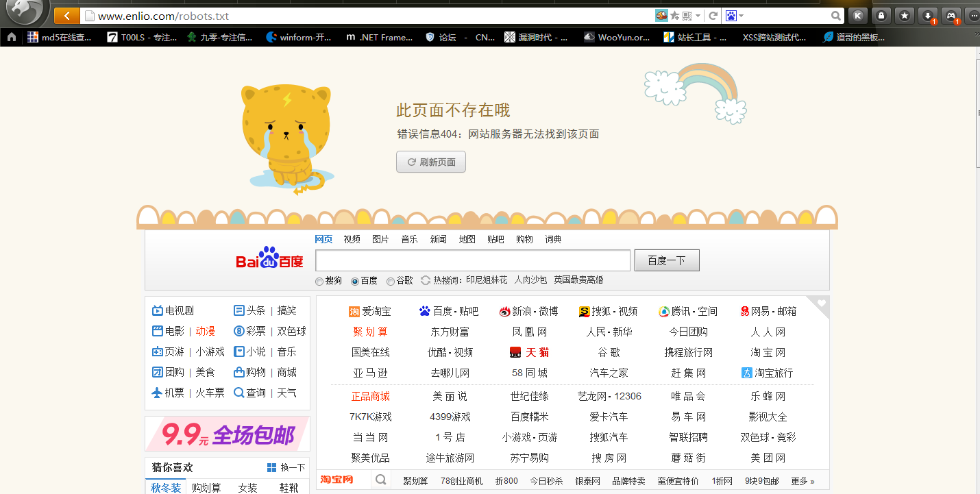The height and width of the screenshot is (494, 980).
Task: Open the .NET Frame bookmark
Action: pyautogui.click(x=379, y=38)
